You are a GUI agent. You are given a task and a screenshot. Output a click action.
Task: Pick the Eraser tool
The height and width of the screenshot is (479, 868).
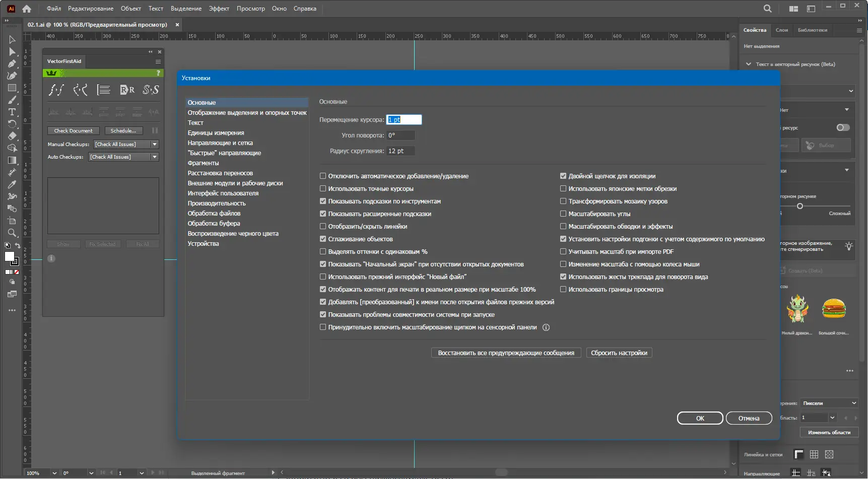coord(12,136)
